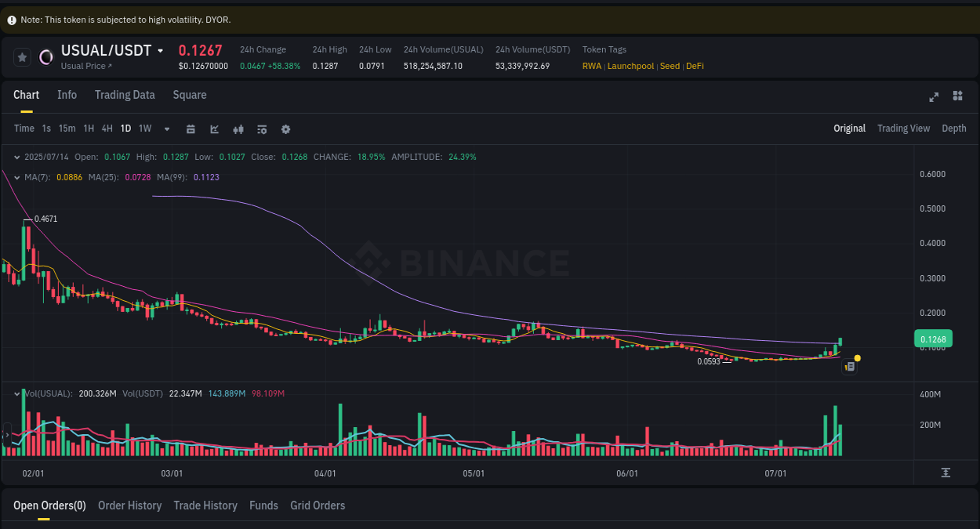The height and width of the screenshot is (529, 980).
Task: Open the date range picker icon
Action: (x=191, y=129)
